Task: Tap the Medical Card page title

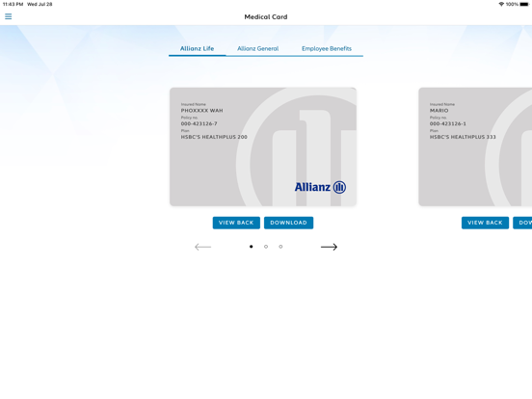Action: [x=266, y=16]
